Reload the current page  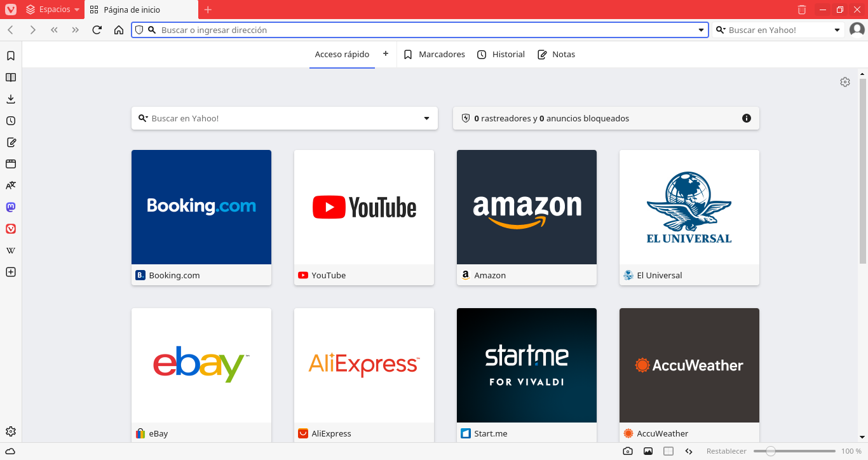click(x=97, y=30)
